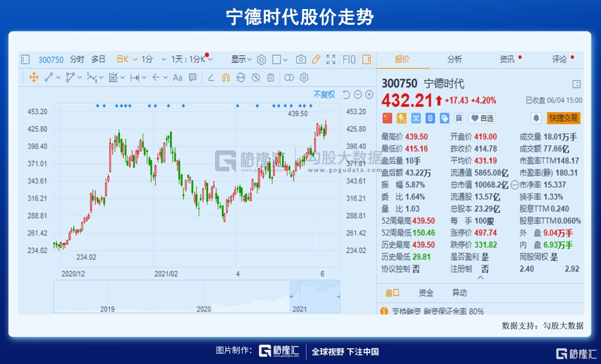The height and width of the screenshot is (364, 601).
Task: Set price alert with bell icon
Action: tap(536, 118)
